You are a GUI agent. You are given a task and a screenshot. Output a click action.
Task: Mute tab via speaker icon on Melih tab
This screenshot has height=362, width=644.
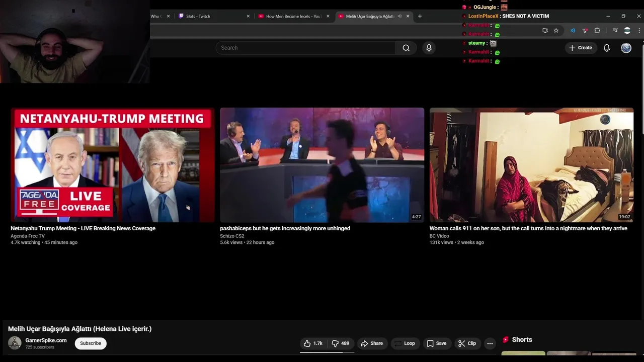[399, 16]
